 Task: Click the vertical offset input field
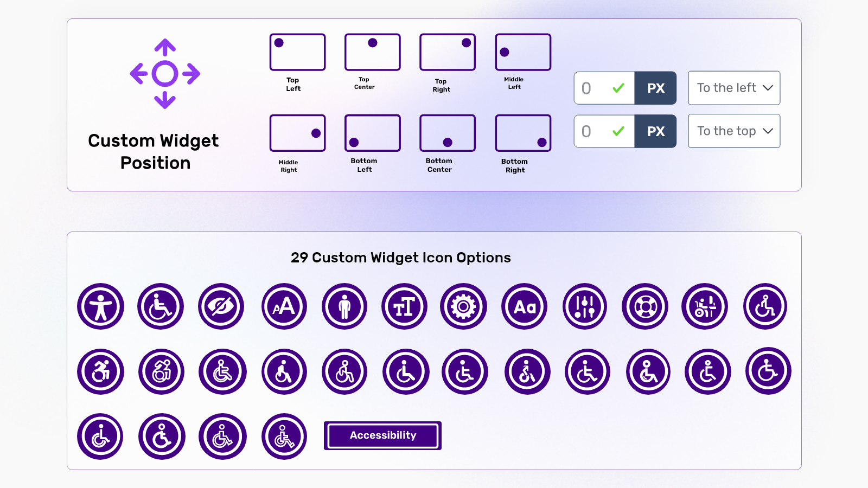(594, 131)
